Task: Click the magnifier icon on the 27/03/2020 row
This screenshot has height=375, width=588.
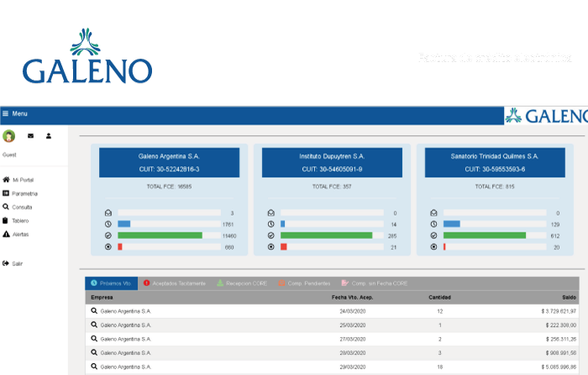Action: click(94, 338)
